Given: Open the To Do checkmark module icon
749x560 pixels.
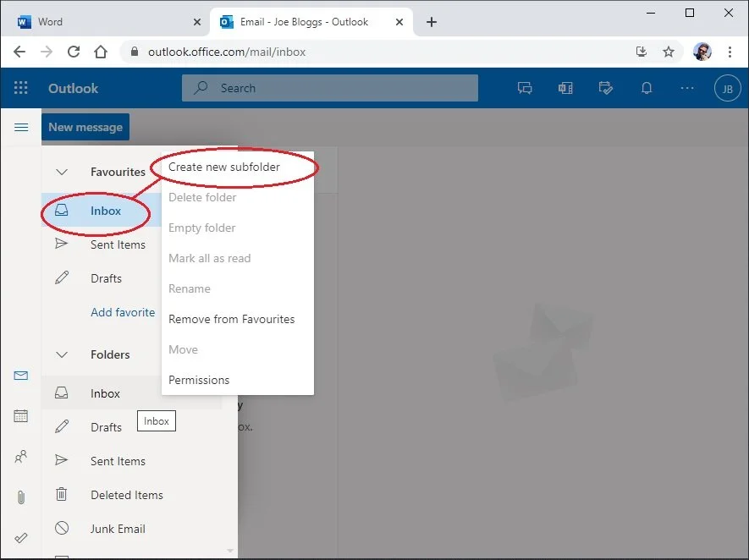Looking at the screenshot, I should (20, 538).
